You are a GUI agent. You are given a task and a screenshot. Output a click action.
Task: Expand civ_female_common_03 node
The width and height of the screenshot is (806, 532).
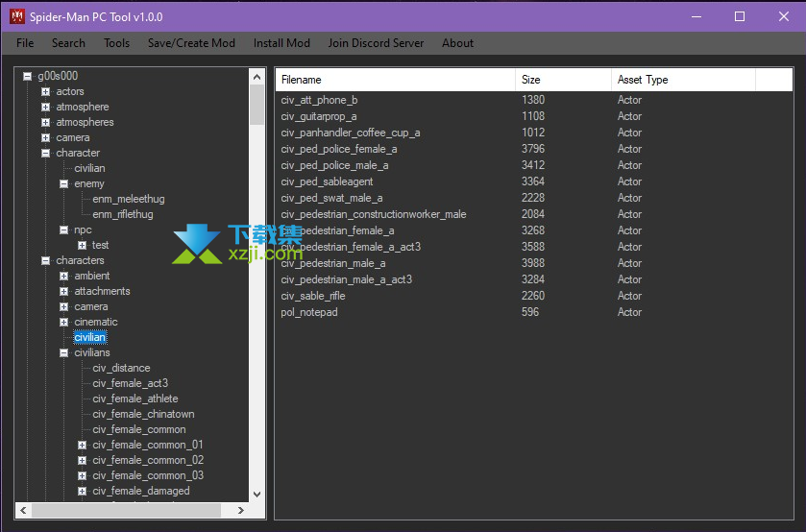coord(82,475)
